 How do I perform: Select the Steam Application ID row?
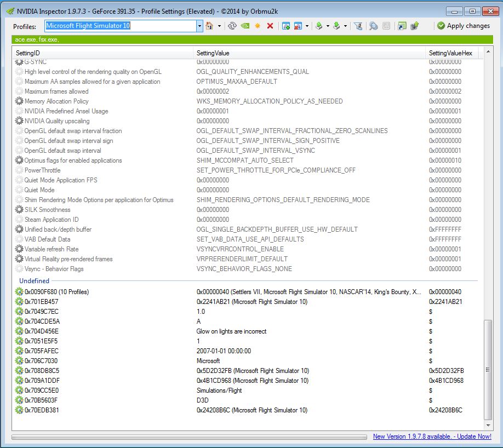click(248, 220)
